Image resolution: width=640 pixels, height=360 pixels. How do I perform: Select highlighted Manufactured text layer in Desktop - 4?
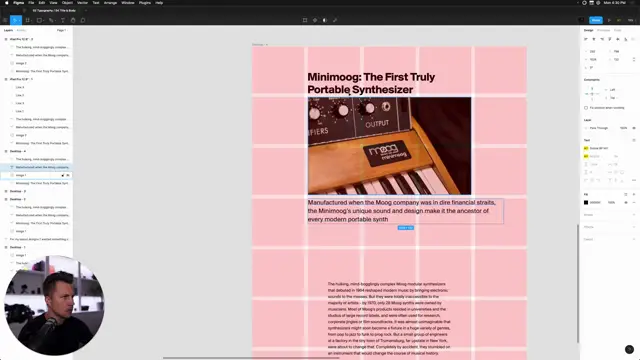pyautogui.click(x=36, y=167)
